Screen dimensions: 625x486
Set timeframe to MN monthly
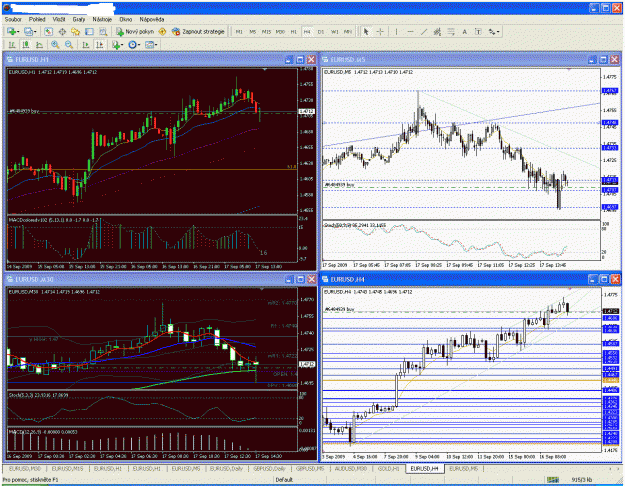[348, 31]
